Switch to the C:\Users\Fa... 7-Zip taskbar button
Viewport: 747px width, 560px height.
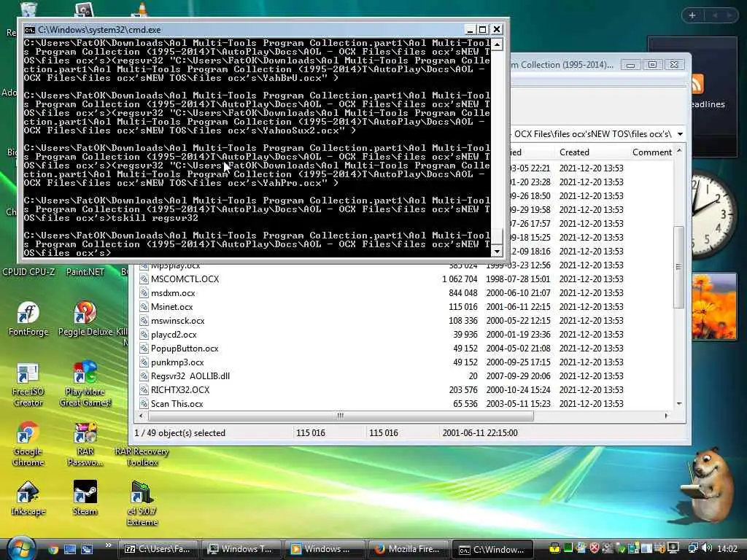pos(158,549)
